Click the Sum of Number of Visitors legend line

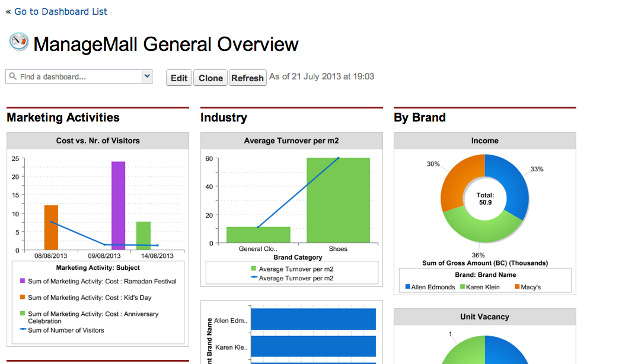point(23,329)
